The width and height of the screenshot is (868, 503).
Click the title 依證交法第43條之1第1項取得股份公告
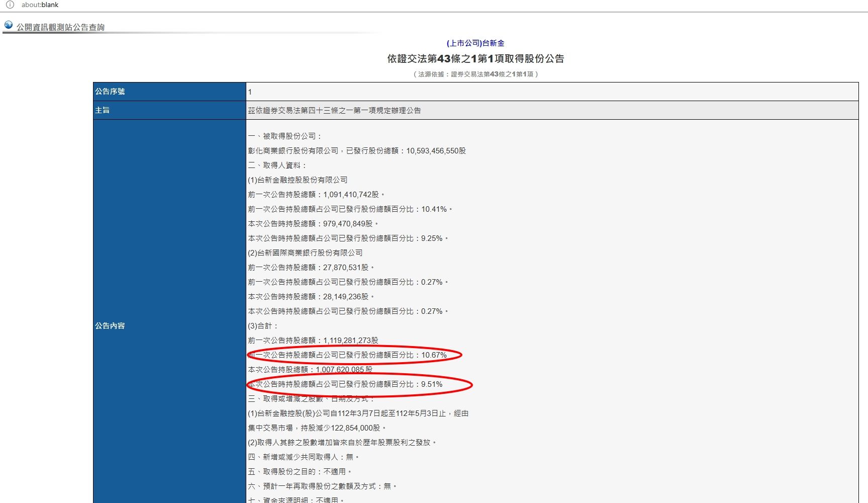point(475,59)
